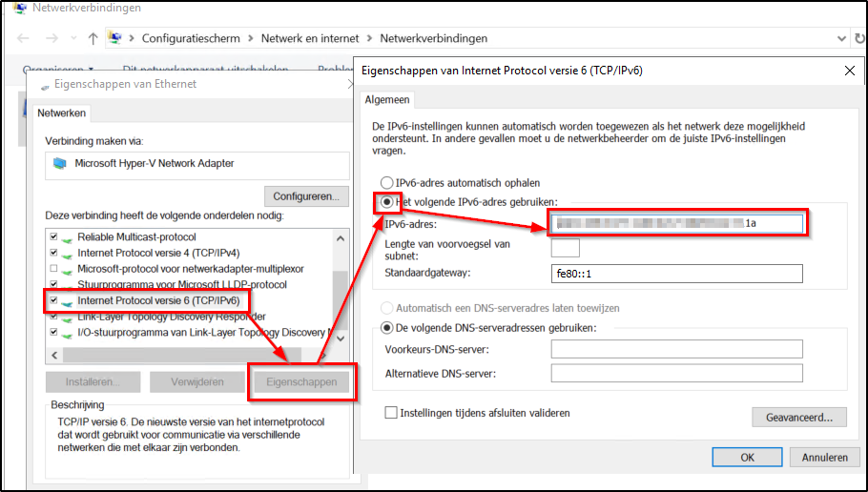The width and height of the screenshot is (868, 492).
Task: Toggle I/O-stuurprogramma van Link-Layer Topology checkbox
Action: pos(53,333)
